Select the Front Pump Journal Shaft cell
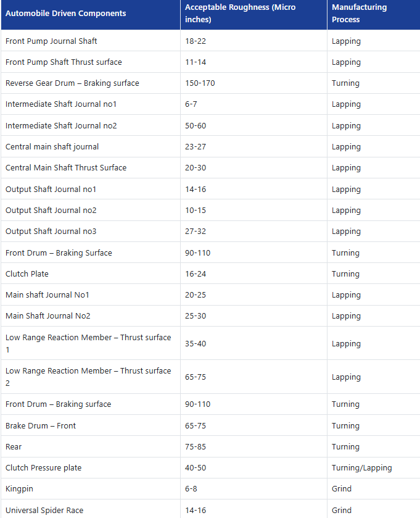 pyautogui.click(x=51, y=41)
